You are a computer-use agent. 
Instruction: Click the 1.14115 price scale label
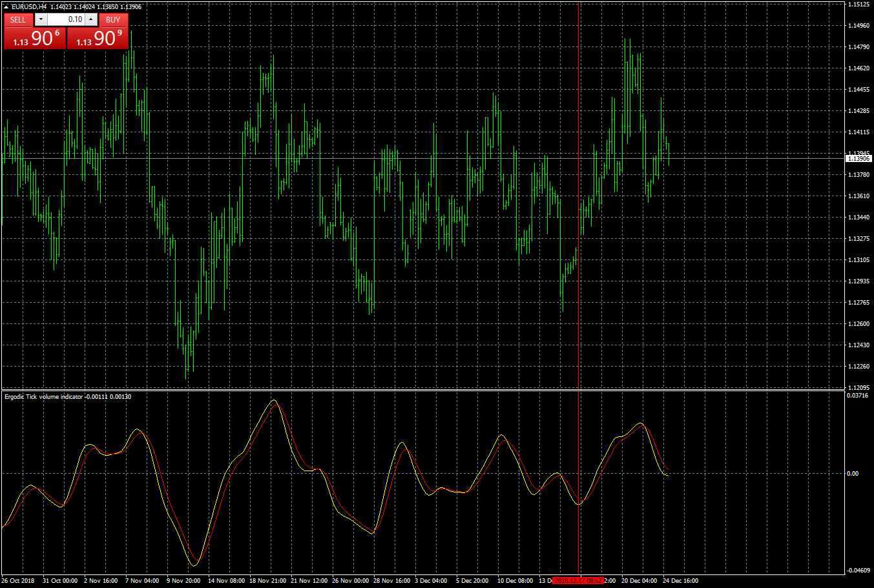pyautogui.click(x=858, y=132)
